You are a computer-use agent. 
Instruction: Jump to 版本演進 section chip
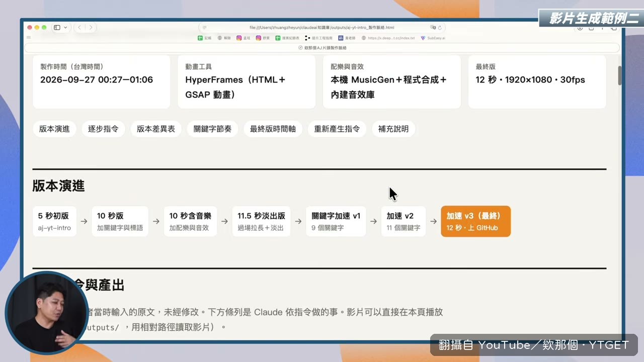(54, 129)
